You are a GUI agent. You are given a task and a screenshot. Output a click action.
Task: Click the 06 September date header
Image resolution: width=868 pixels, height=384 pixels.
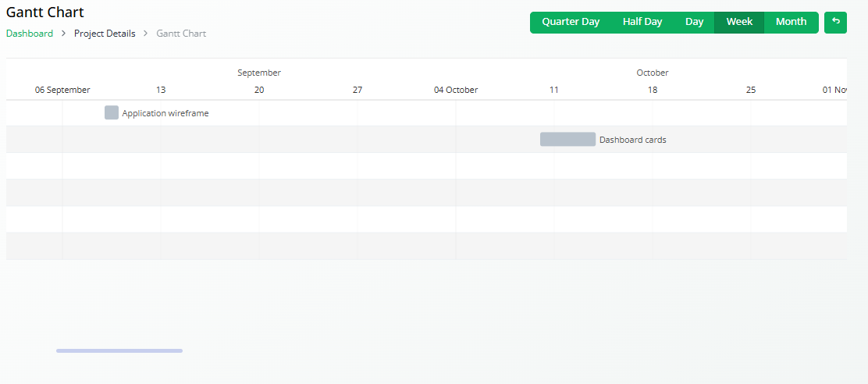62,90
